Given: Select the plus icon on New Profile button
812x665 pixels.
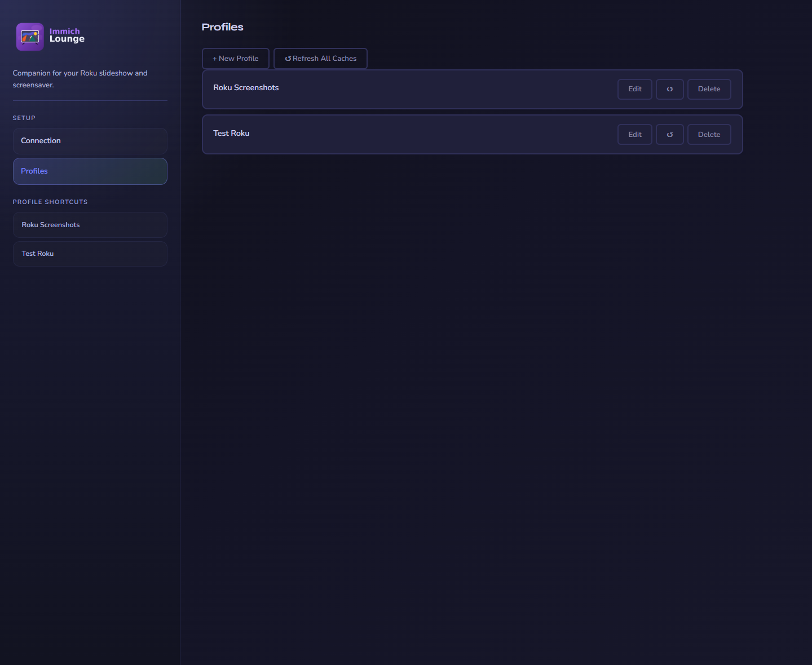Looking at the screenshot, I should click(214, 58).
